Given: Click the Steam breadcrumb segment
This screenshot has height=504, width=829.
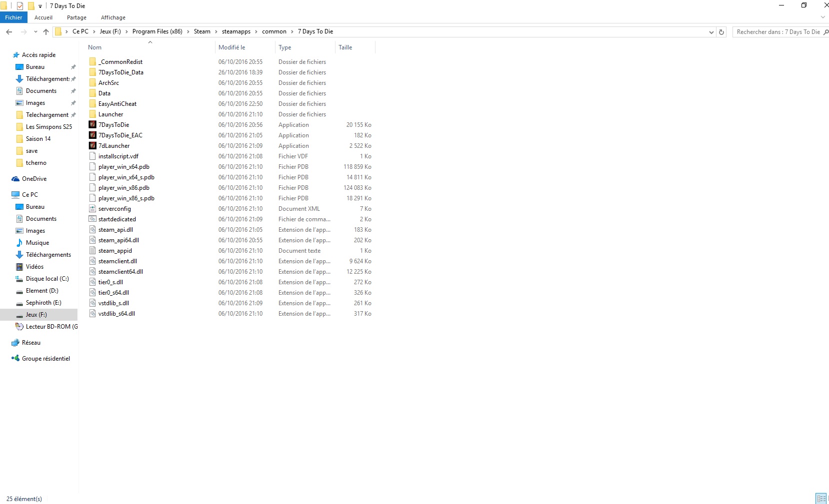Looking at the screenshot, I should pos(202,31).
